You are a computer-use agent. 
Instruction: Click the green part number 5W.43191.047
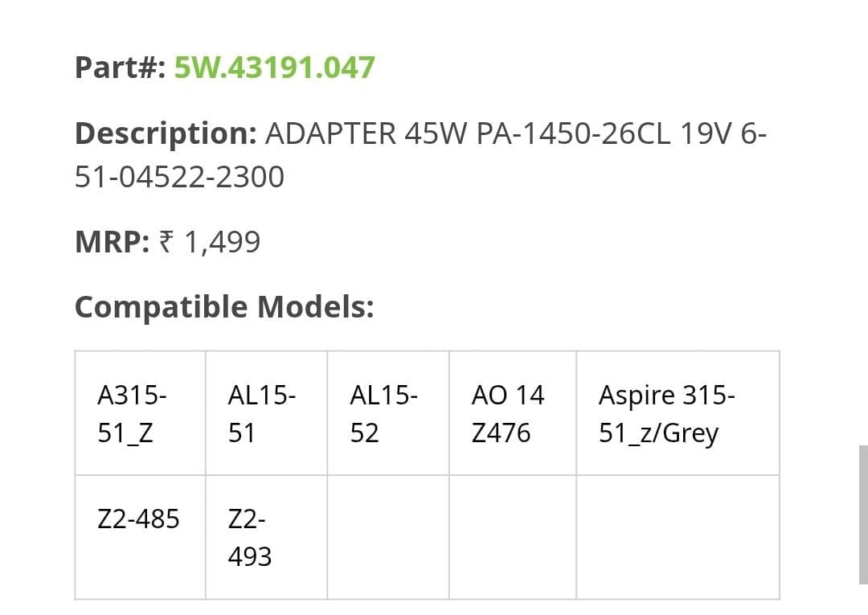pos(275,68)
